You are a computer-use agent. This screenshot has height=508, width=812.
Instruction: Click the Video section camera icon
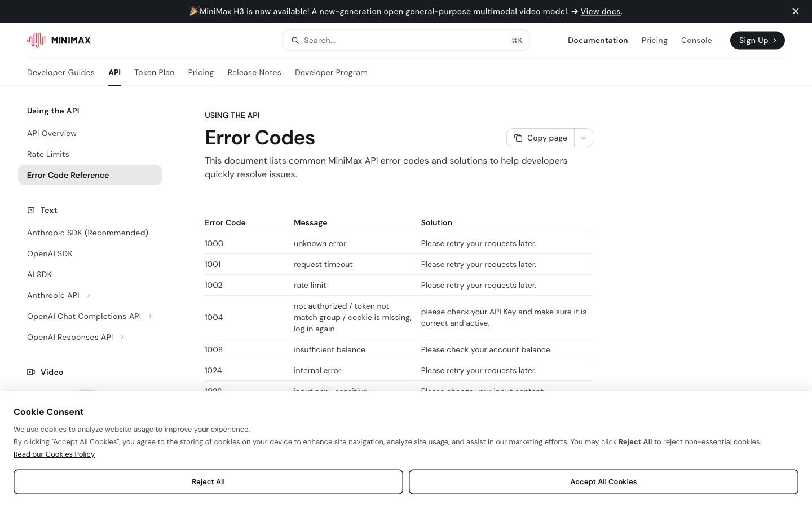[x=31, y=372]
